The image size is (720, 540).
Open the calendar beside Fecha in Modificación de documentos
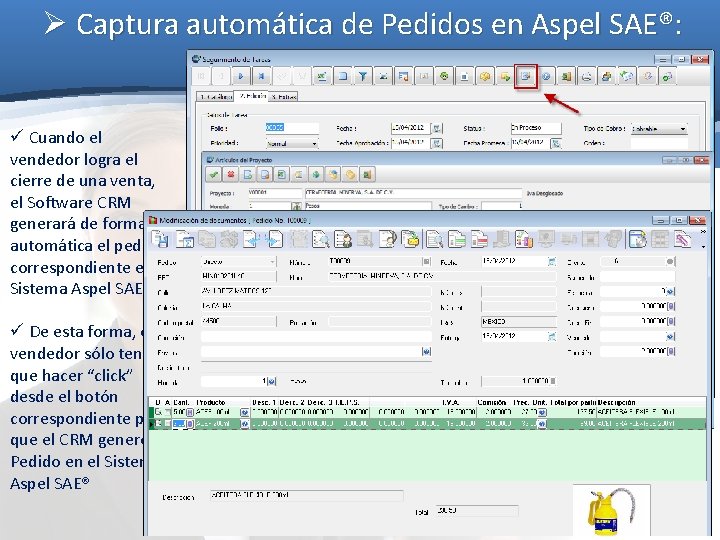(x=551, y=262)
